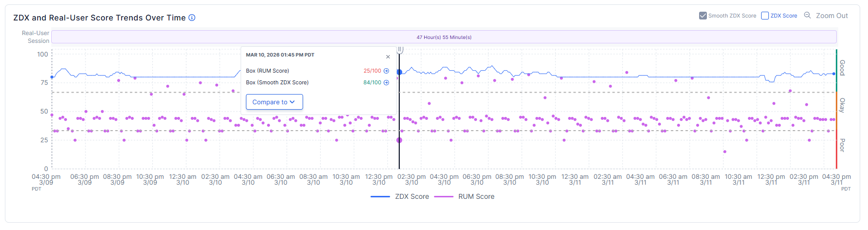Click the Poor range label
Viewport: 868px width, 230px height.
[x=842, y=145]
